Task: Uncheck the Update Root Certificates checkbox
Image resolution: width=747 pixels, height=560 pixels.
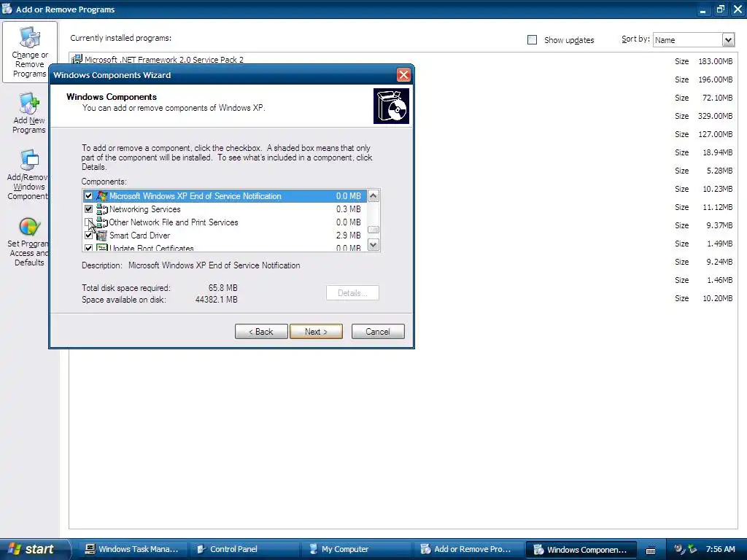Action: click(88, 248)
